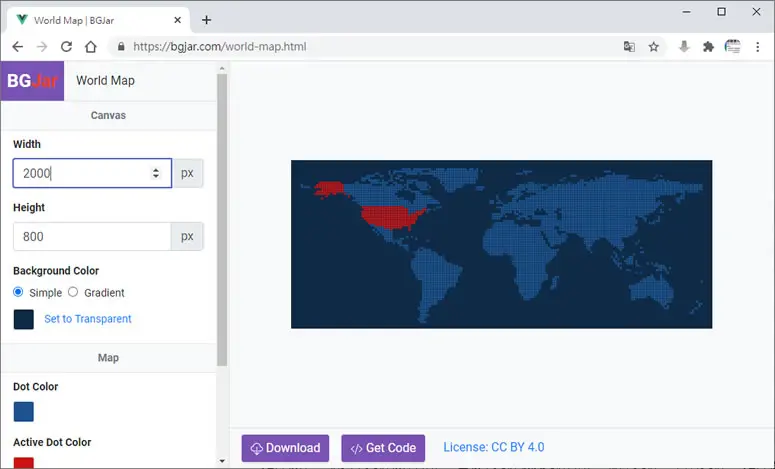The image size is (775, 469).
Task: Click the sidebar scroll up arrow
Action: (x=222, y=68)
